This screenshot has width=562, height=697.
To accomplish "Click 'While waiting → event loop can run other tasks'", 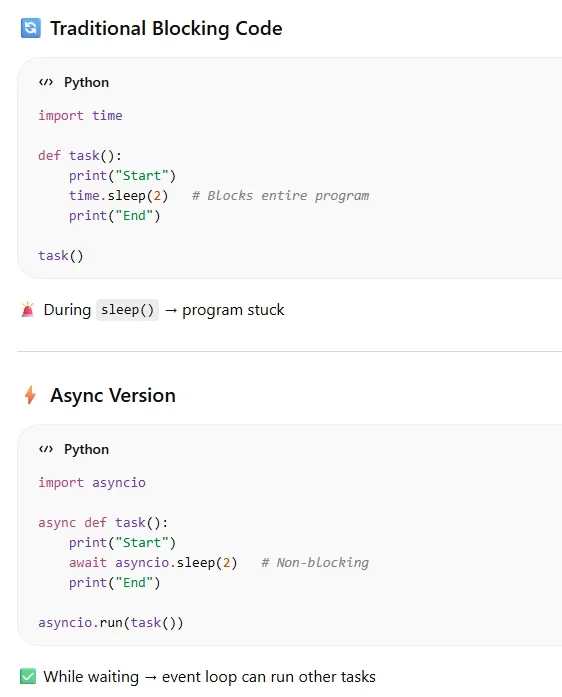I will pyautogui.click(x=209, y=677).
